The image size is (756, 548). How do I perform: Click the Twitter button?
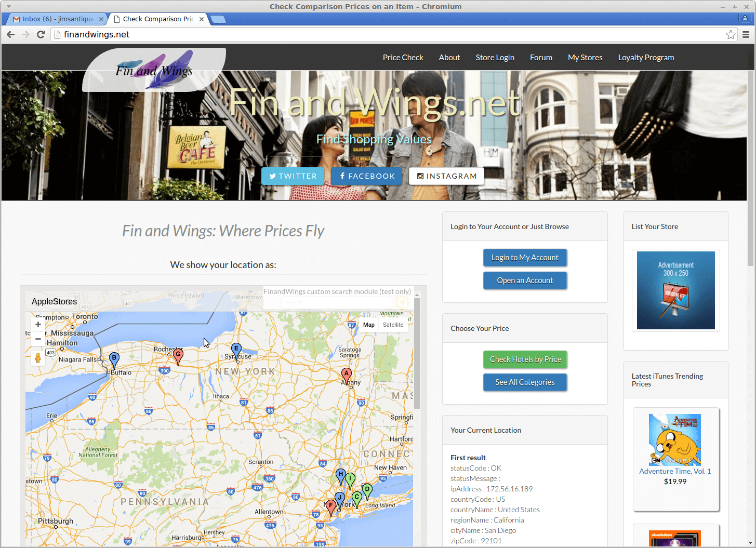pyautogui.click(x=293, y=176)
